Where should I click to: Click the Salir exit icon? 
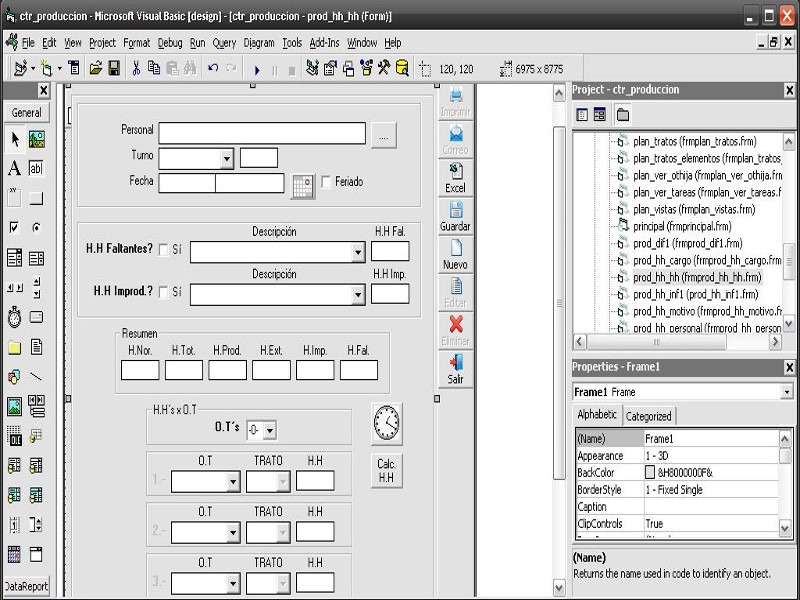[x=455, y=368]
